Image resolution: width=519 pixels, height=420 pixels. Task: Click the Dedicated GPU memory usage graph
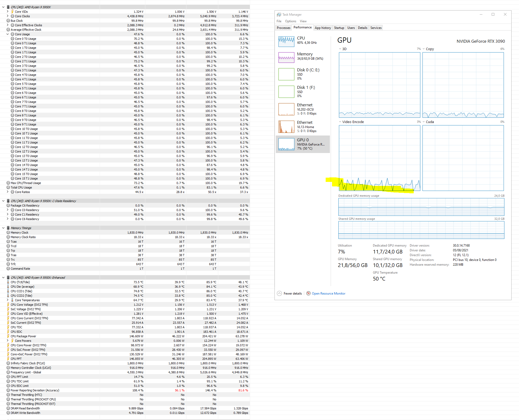coord(421,207)
